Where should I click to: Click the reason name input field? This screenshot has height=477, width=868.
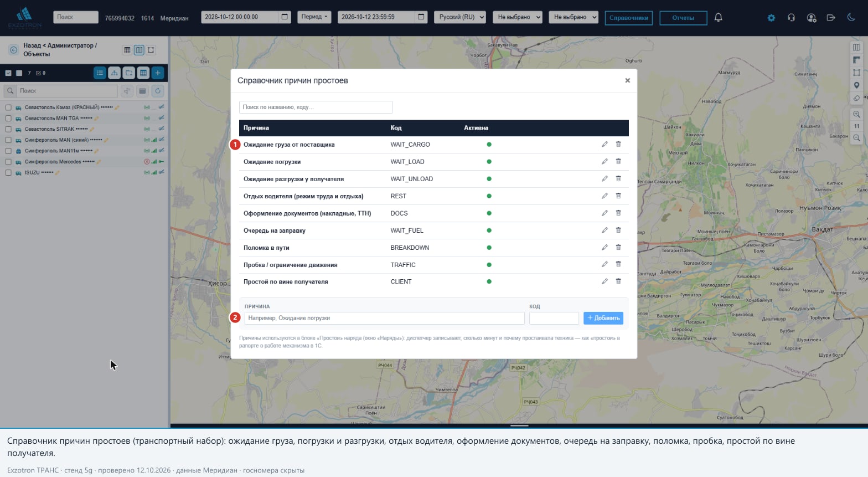point(384,318)
